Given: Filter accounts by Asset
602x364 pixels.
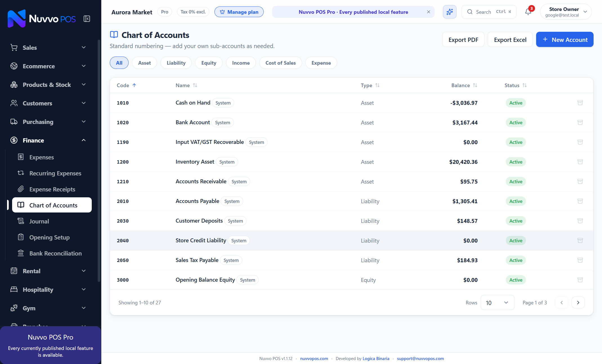Looking at the screenshot, I should pyautogui.click(x=144, y=63).
